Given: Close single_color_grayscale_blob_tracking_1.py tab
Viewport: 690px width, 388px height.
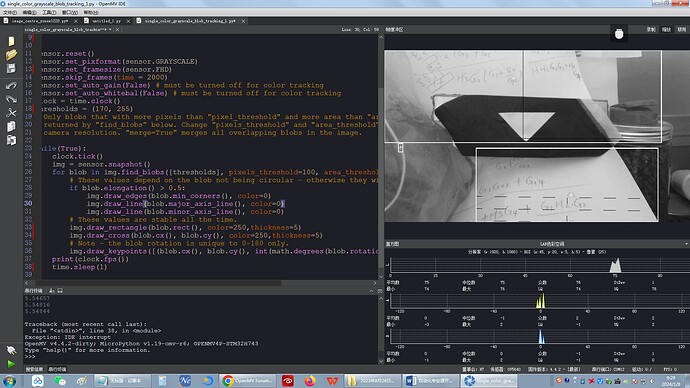Looking at the screenshot, I should 243,21.
